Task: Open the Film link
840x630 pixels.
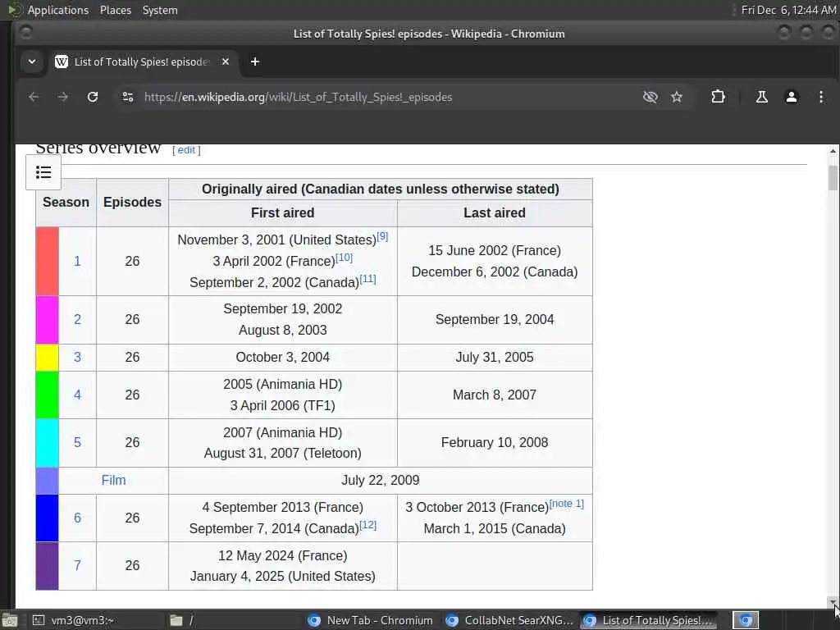Action: pyautogui.click(x=113, y=480)
